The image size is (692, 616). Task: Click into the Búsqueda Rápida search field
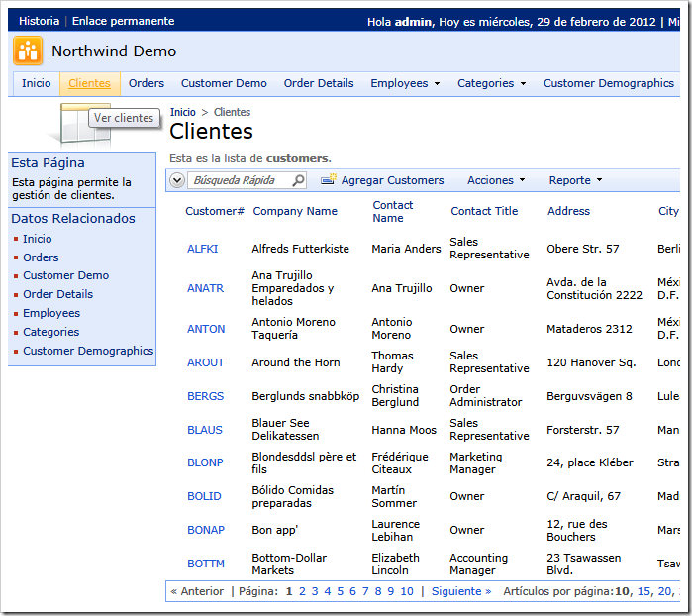click(x=241, y=180)
